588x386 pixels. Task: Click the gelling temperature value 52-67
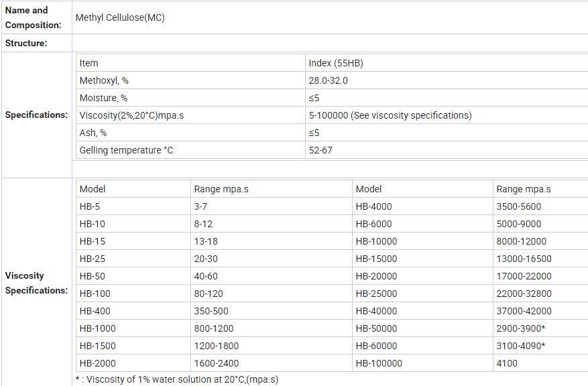point(320,150)
